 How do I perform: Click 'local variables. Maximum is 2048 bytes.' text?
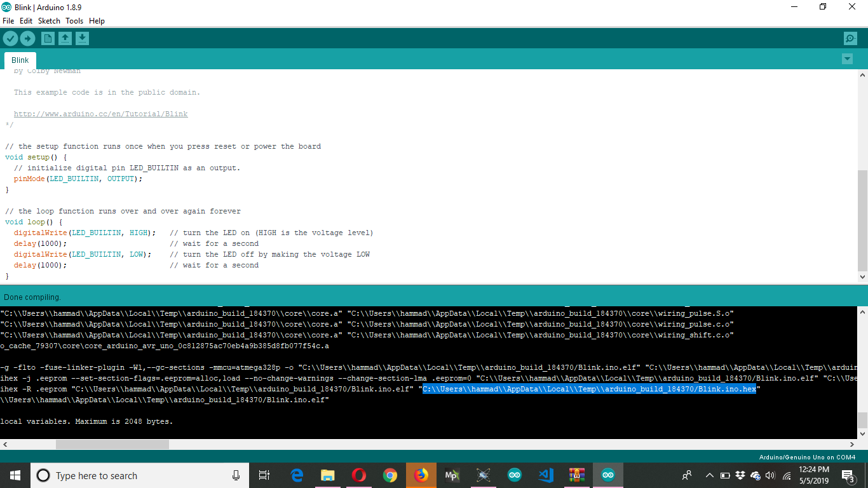click(86, 421)
